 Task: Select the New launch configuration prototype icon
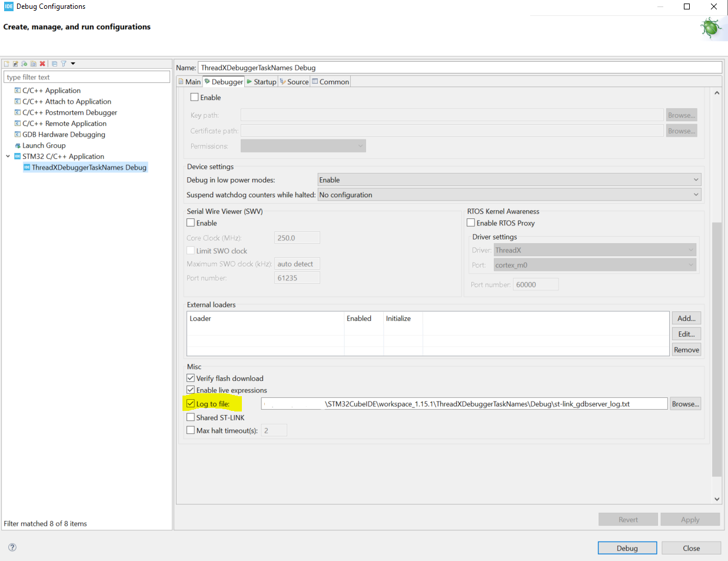15,63
